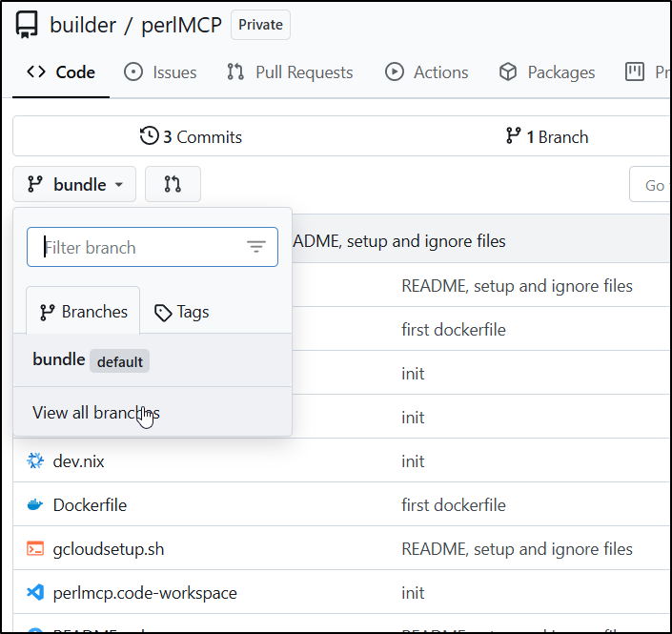Open the 1 Branch link
The height and width of the screenshot is (634, 672).
[547, 136]
